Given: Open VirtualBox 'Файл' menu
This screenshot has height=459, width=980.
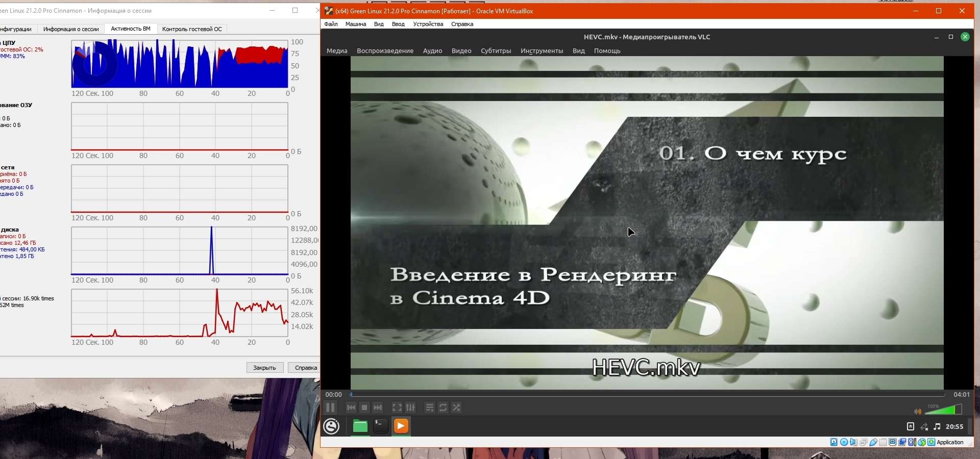Looking at the screenshot, I should coord(331,24).
